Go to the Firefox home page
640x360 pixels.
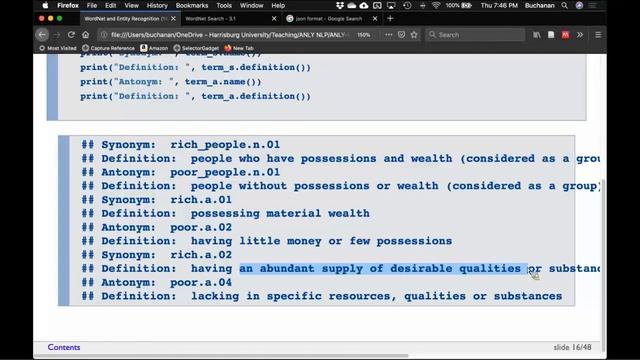[85, 35]
